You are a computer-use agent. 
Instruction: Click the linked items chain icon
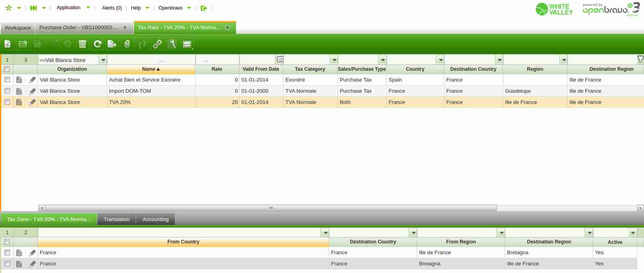[157, 44]
